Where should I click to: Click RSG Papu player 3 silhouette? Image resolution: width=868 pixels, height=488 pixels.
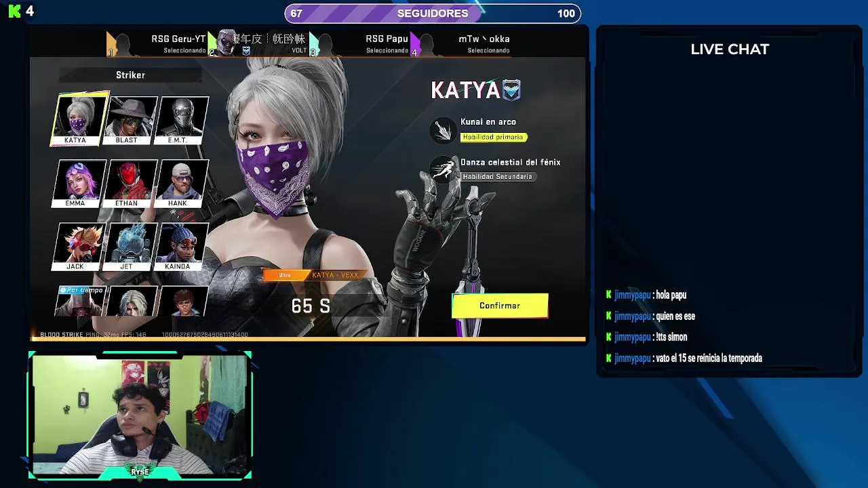(325, 45)
